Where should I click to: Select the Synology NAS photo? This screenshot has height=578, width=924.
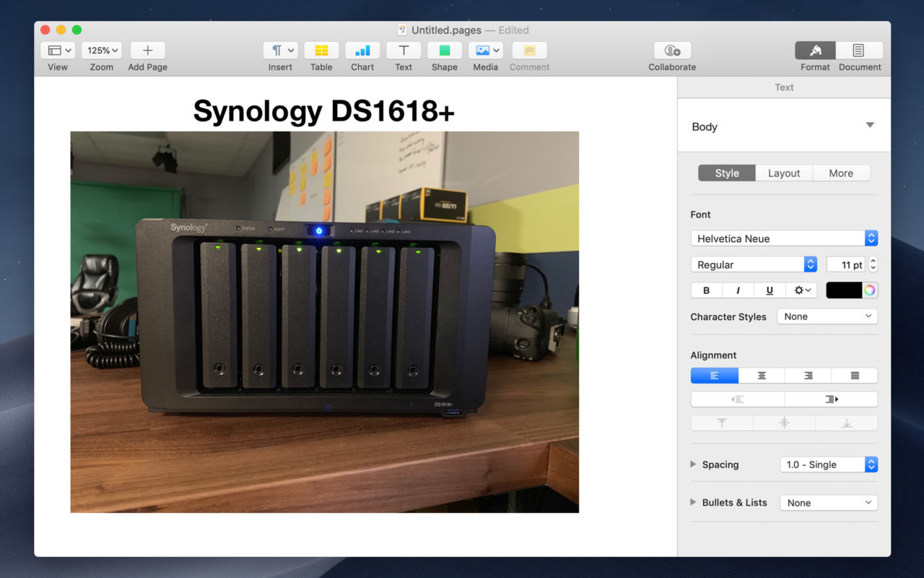click(x=324, y=322)
